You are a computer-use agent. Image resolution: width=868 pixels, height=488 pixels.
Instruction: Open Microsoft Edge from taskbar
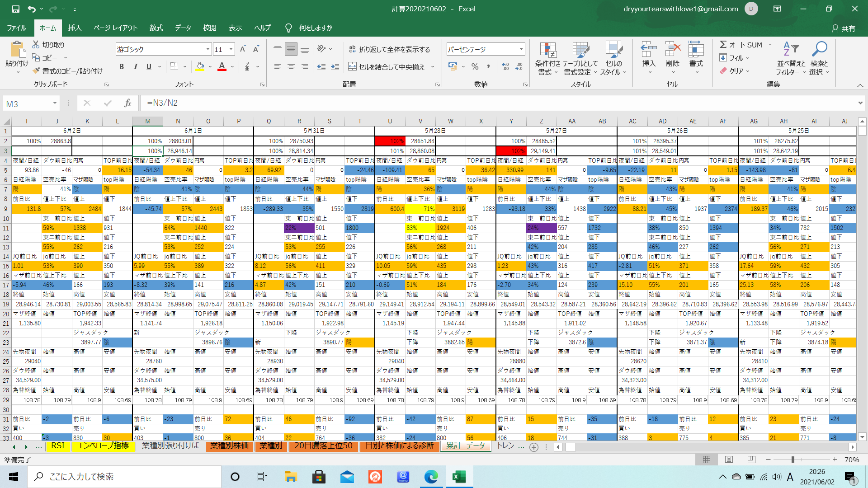(x=431, y=477)
